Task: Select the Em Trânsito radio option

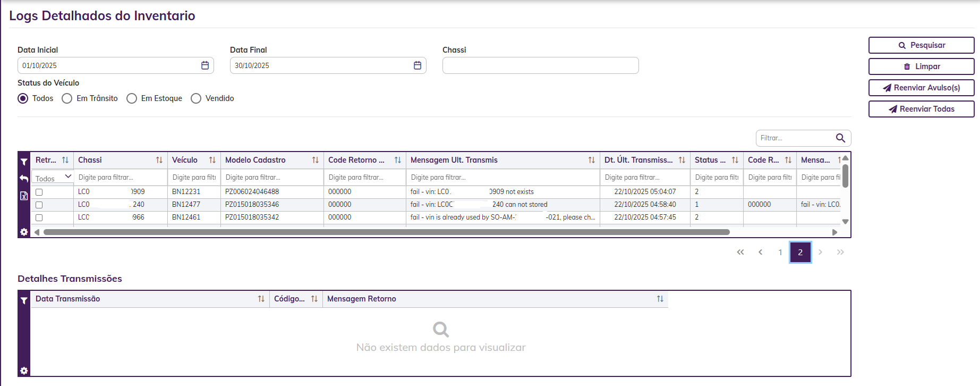Action: [67, 98]
